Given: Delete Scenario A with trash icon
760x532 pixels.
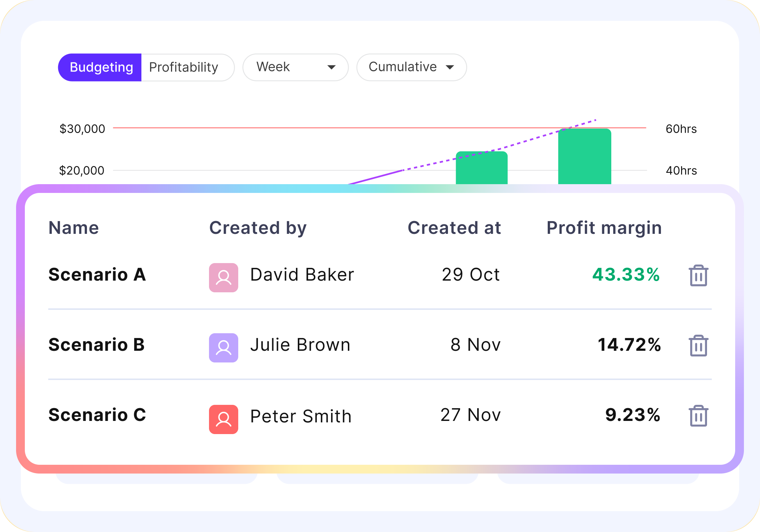Looking at the screenshot, I should pyautogui.click(x=698, y=275).
